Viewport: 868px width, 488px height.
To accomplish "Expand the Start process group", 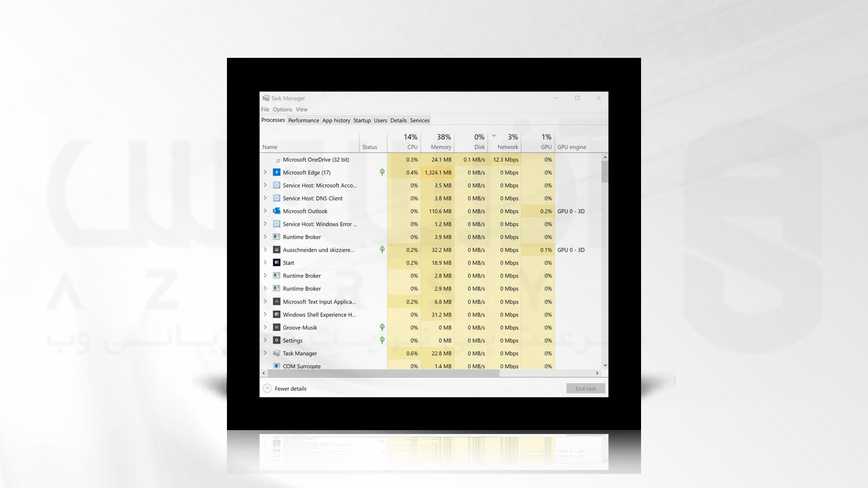I will [265, 263].
